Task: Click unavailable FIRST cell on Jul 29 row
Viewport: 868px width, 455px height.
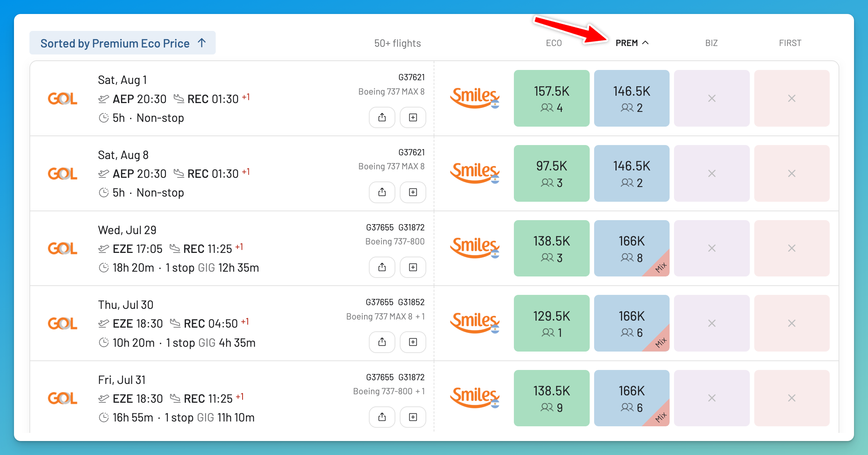Action: click(x=792, y=248)
